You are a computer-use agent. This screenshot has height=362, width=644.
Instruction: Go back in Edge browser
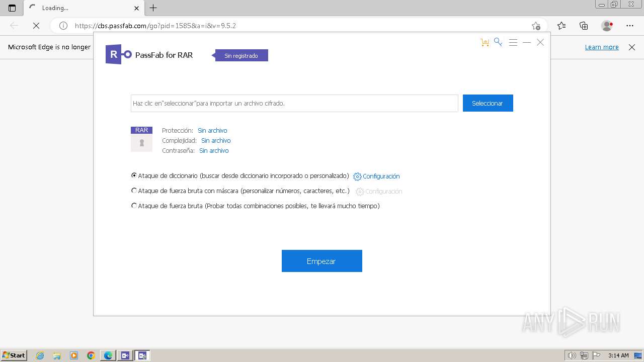pyautogui.click(x=14, y=26)
